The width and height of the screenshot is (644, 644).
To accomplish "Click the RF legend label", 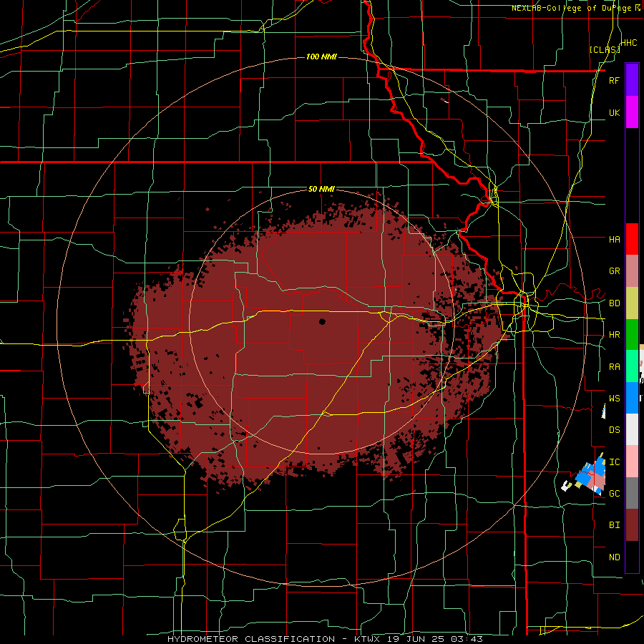I will tap(614, 80).
